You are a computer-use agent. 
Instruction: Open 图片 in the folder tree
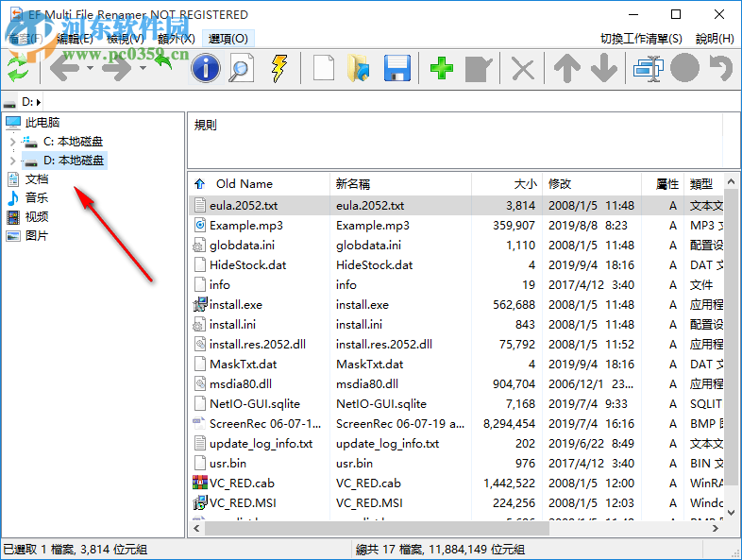click(x=37, y=235)
